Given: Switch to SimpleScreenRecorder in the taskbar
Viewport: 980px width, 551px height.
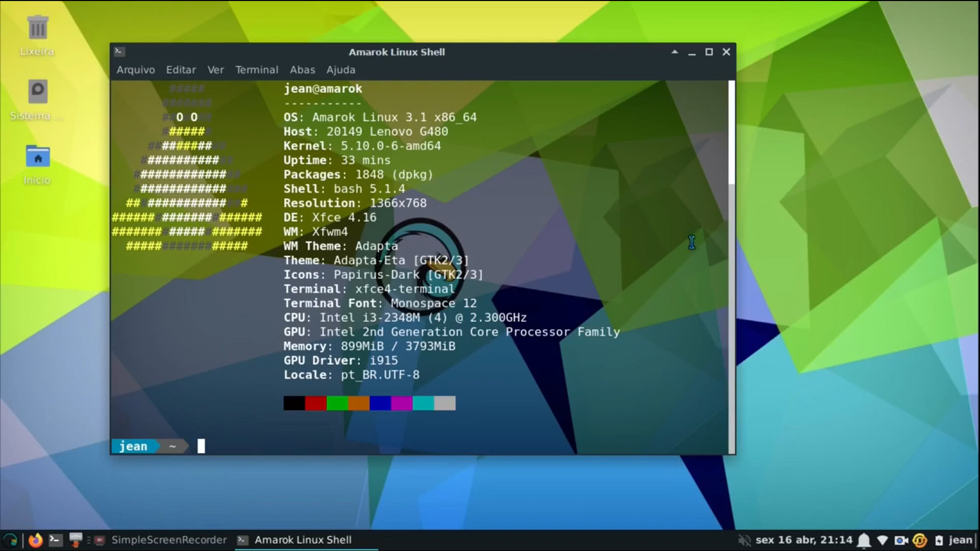Looking at the screenshot, I should tap(161, 540).
